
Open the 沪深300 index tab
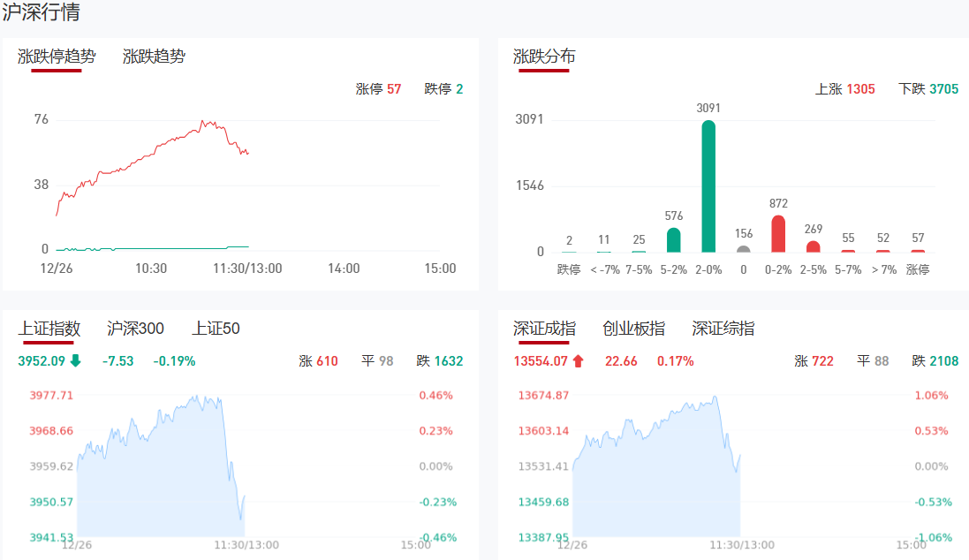pos(135,329)
